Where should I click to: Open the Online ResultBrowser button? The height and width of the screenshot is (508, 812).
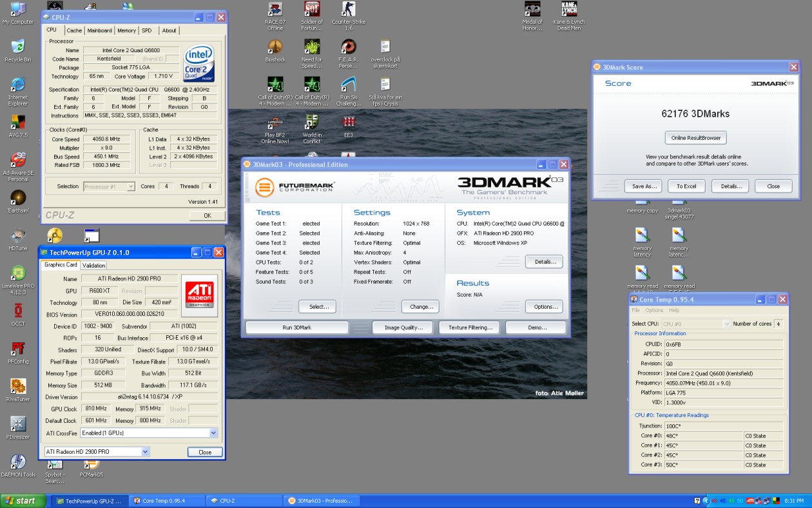point(695,138)
